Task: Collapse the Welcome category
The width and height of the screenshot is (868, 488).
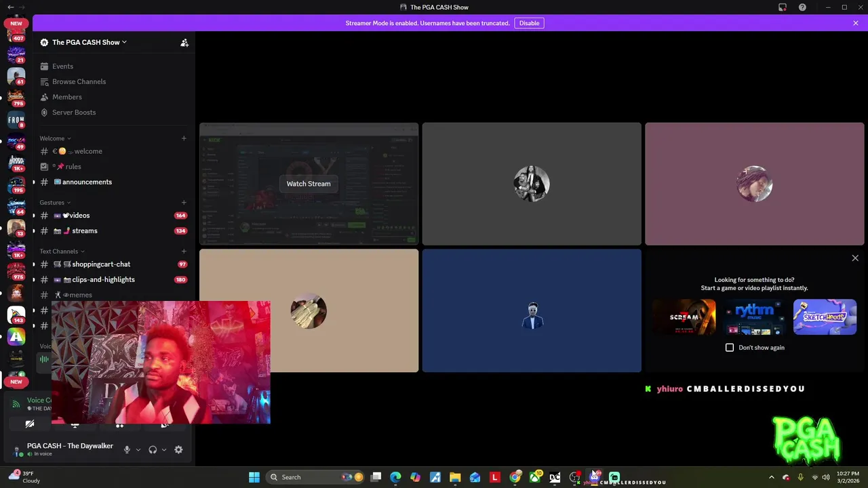Action: coord(55,138)
